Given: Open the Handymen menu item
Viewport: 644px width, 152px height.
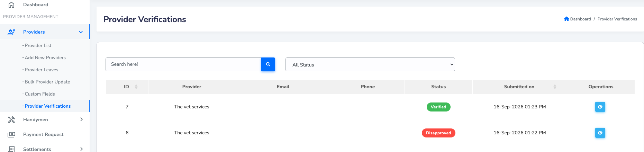Looking at the screenshot, I should pos(36,119).
